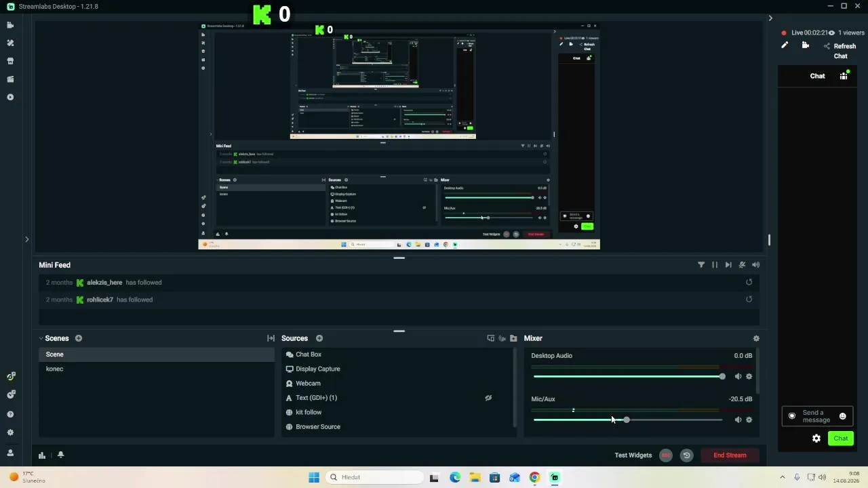Open Mixer advanced audio settings gear

[x=756, y=338]
